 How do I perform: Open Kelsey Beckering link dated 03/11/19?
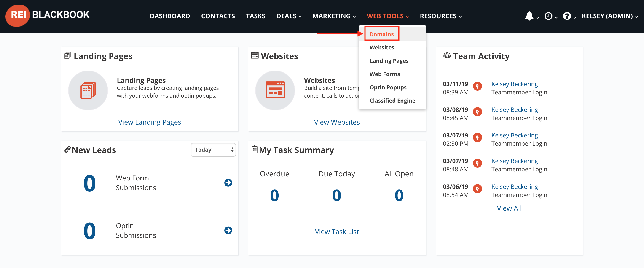coord(515,84)
